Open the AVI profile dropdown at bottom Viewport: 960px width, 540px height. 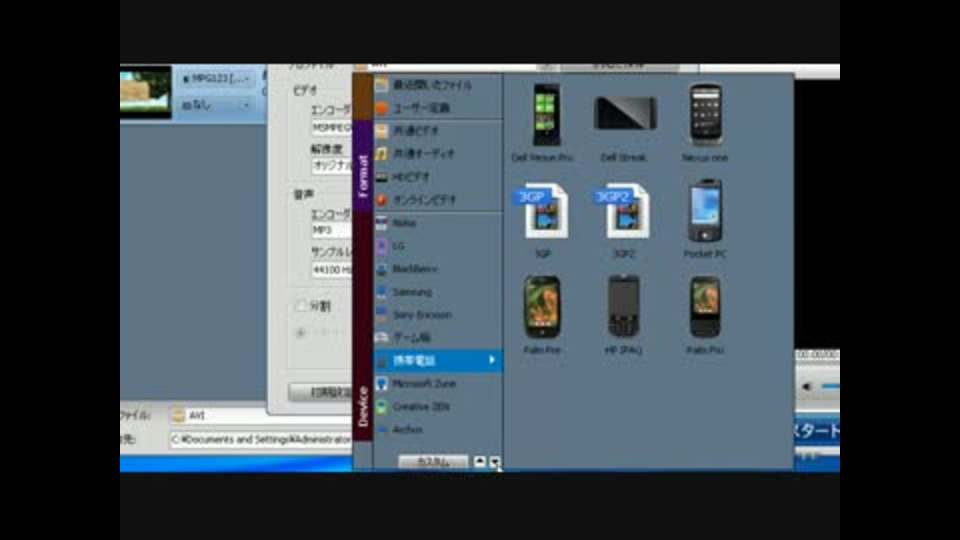tap(261, 416)
